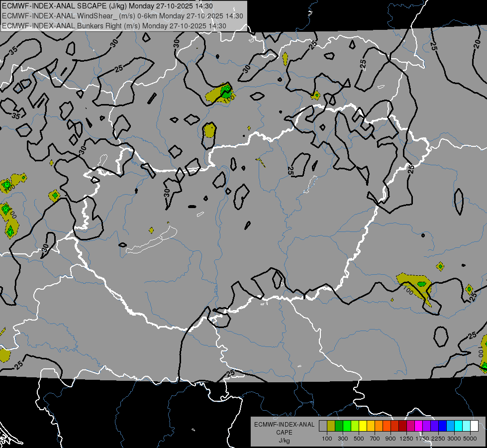
Task: Click the gray CAPE legend swatch
Action: tap(323, 426)
